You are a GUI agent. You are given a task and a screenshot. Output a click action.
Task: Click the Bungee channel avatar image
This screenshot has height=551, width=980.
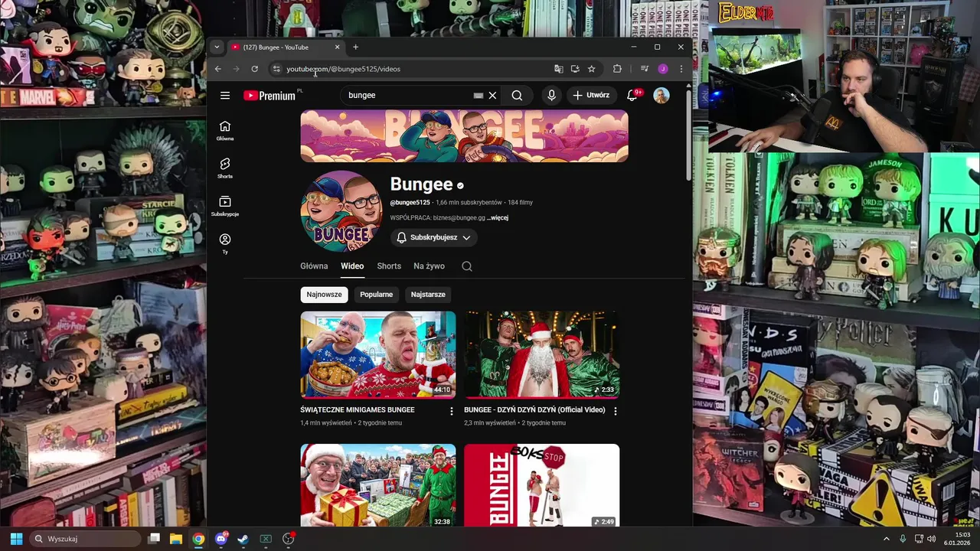(x=341, y=211)
